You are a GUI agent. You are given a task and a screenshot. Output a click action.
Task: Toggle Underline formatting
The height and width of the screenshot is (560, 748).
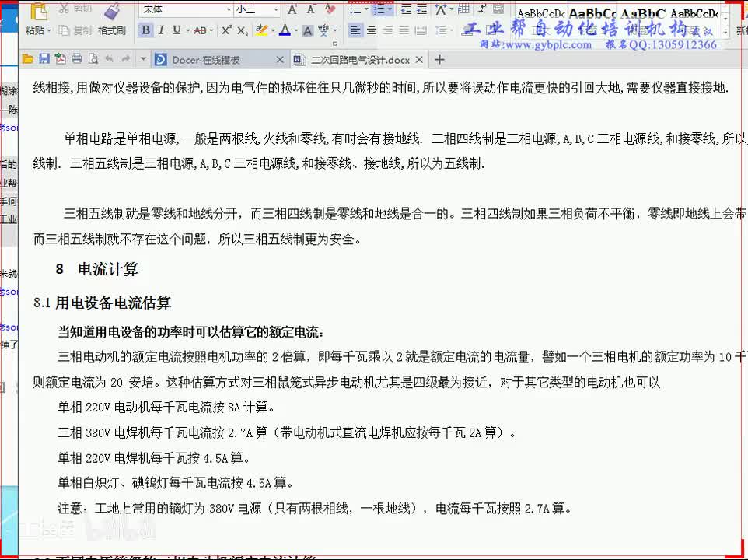pos(177,30)
